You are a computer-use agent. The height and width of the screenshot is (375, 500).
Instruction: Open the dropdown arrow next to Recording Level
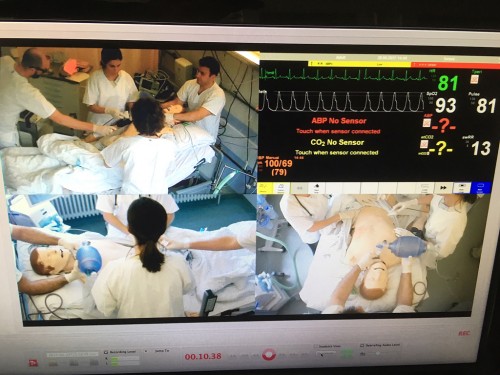[146, 352]
